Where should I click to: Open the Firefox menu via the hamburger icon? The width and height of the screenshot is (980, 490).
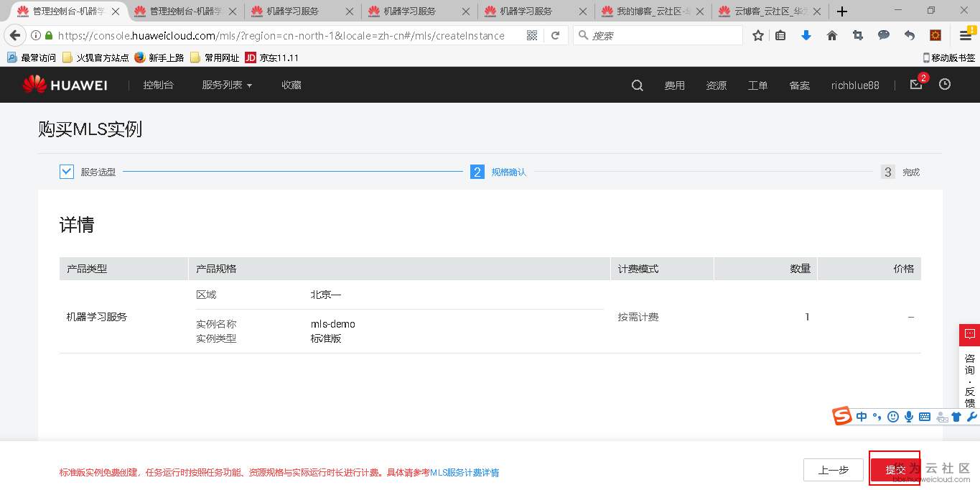tap(965, 34)
